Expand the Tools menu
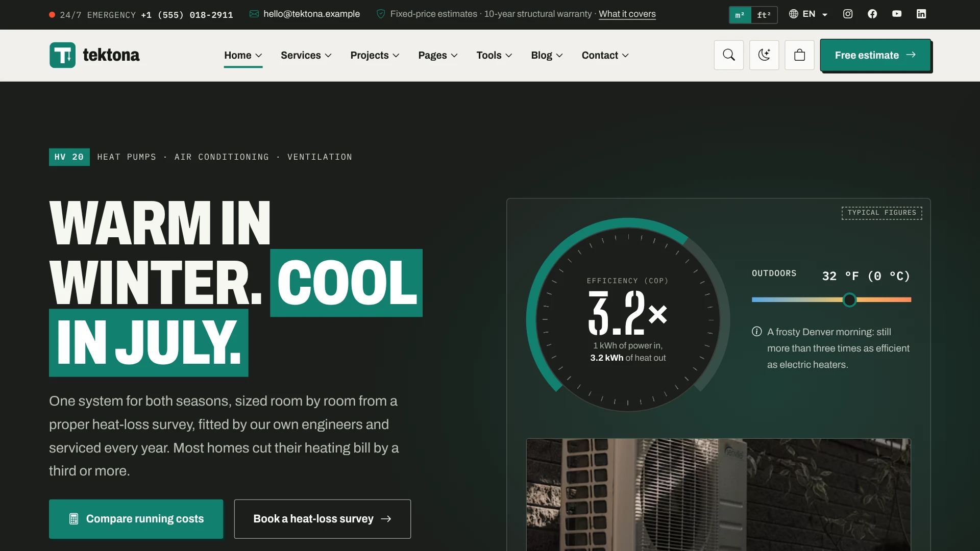Image resolution: width=980 pixels, height=551 pixels. click(494, 55)
